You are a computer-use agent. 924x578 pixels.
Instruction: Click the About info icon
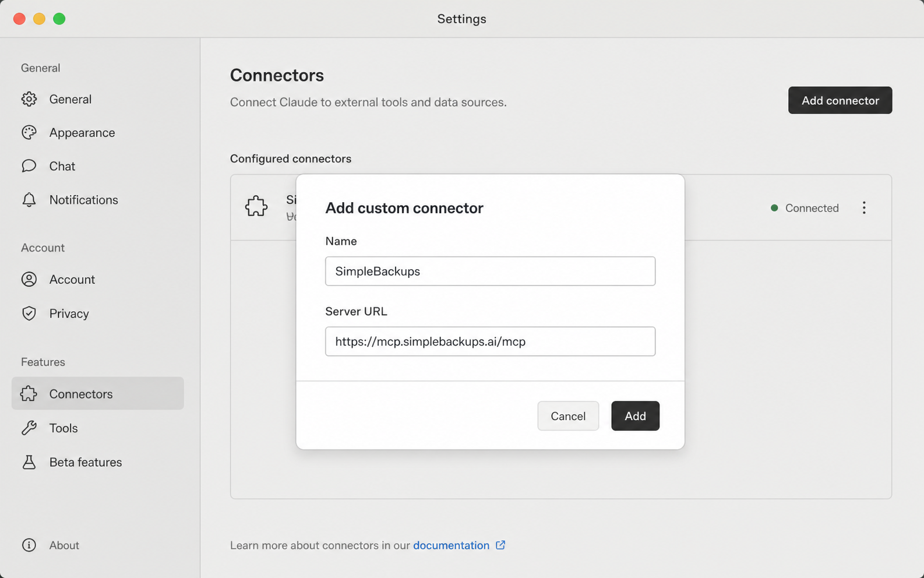pyautogui.click(x=29, y=545)
